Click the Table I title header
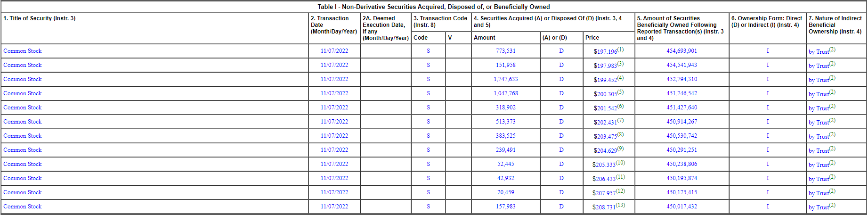Viewport: 868px width, 215px height. pyautogui.click(x=433, y=7)
